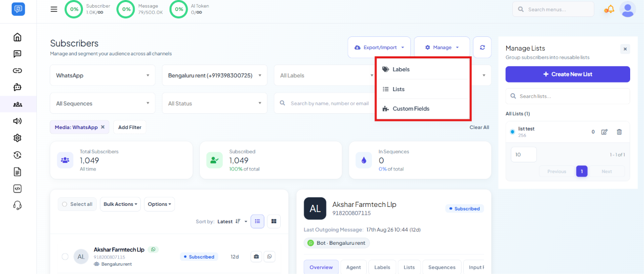This screenshot has width=644, height=274.
Task: Open the bot icon in sidebar
Action: (x=17, y=87)
